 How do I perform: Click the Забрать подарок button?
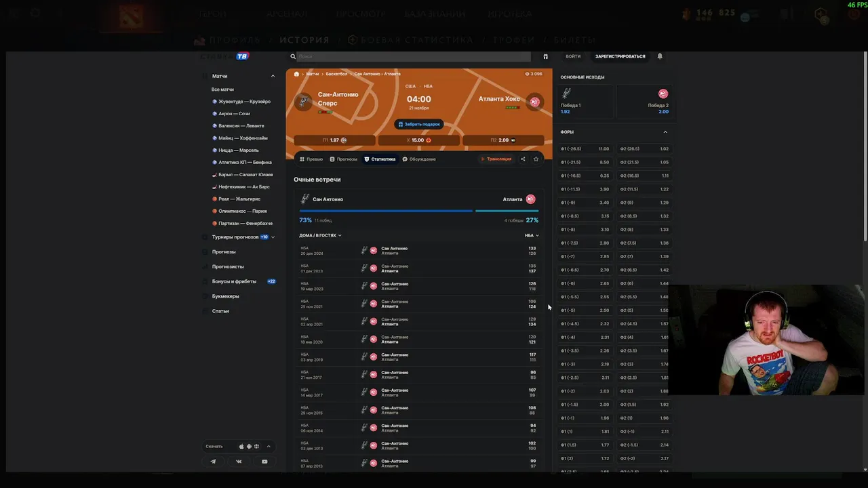[x=419, y=124]
